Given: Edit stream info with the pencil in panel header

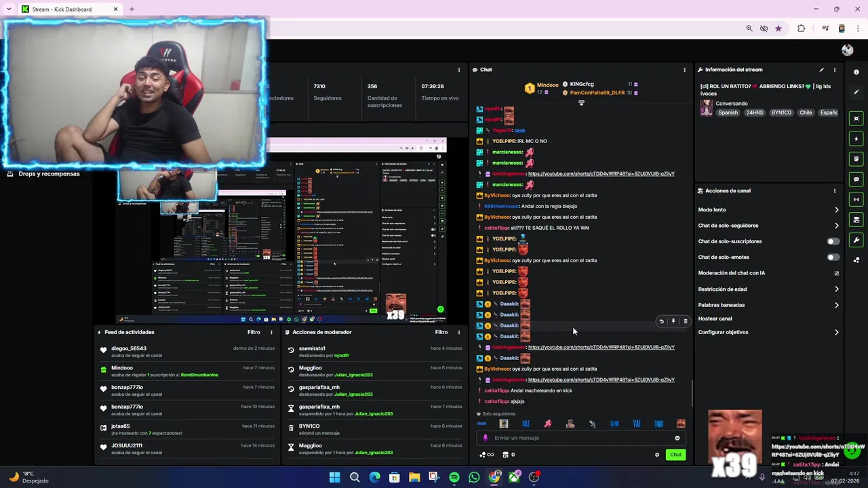Looking at the screenshot, I should 821,70.
